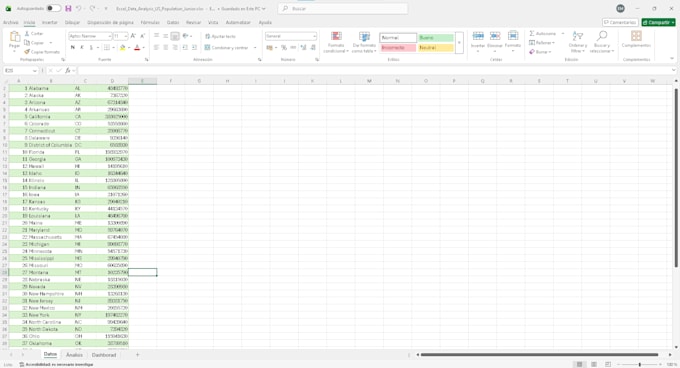
Task: Click the horizontal scrollbar
Action: tap(539, 355)
